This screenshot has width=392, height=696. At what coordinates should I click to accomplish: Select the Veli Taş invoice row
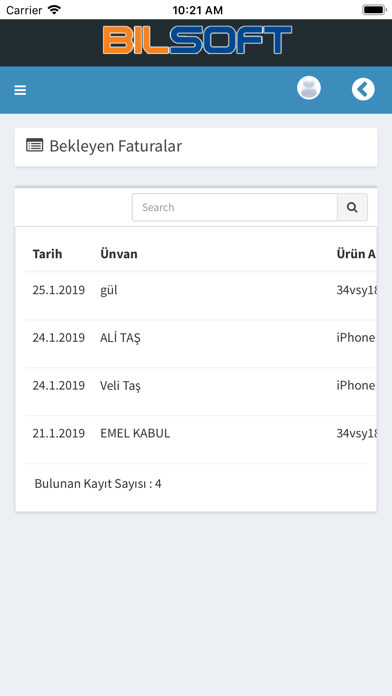(201, 392)
